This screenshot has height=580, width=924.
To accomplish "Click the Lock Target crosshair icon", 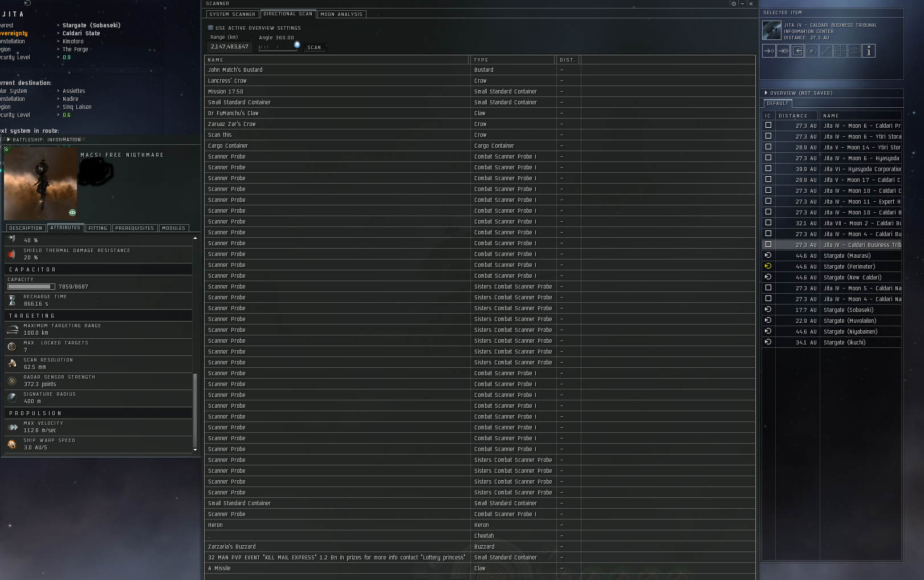I will tap(840, 51).
